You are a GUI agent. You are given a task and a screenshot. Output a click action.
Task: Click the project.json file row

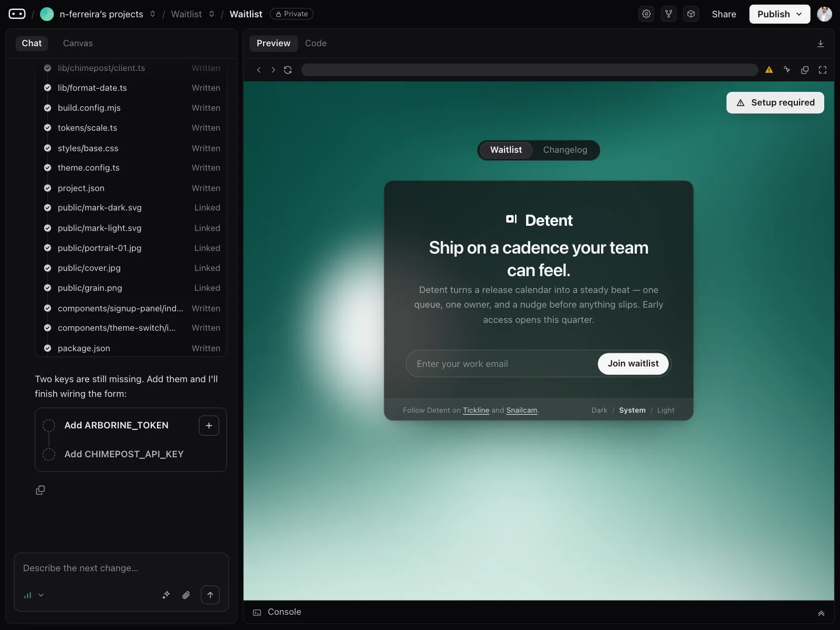(x=131, y=188)
